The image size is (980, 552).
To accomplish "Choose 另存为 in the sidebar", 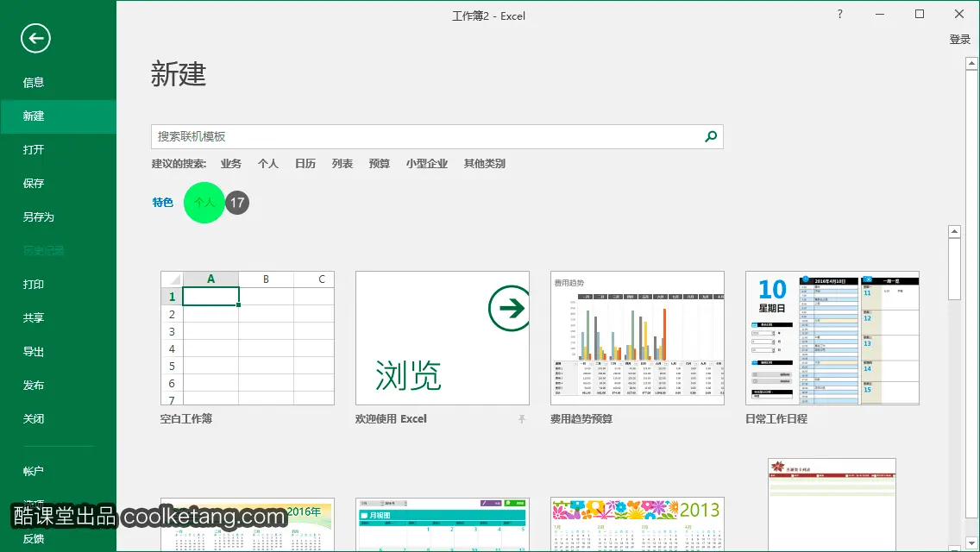I will [x=39, y=217].
